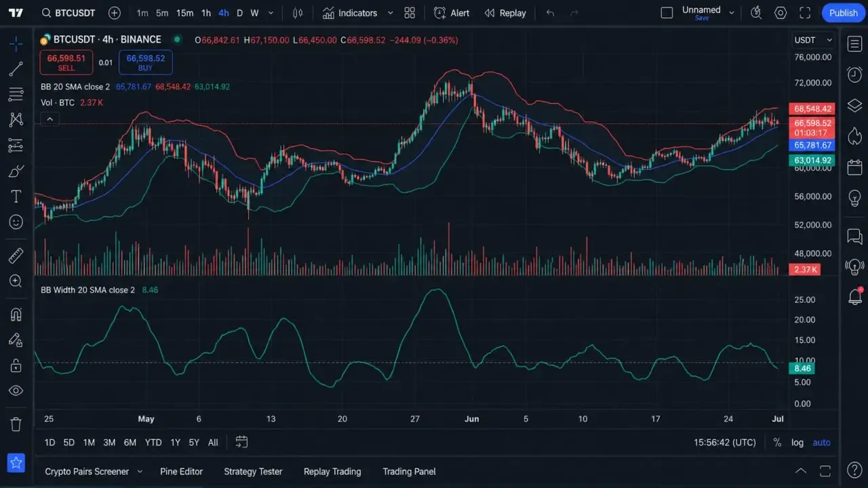Open the time interval dropdown chevron
868x488 pixels.
pyautogui.click(x=271, y=13)
